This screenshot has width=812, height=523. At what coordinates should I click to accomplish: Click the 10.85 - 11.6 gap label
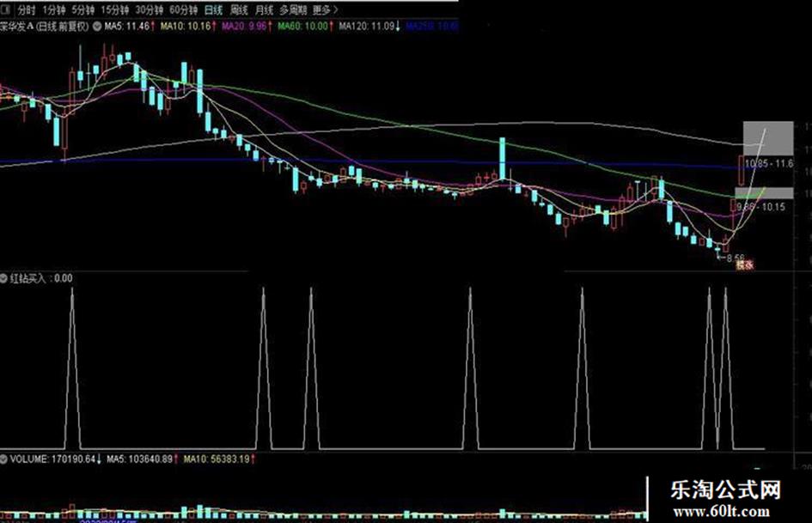point(769,164)
